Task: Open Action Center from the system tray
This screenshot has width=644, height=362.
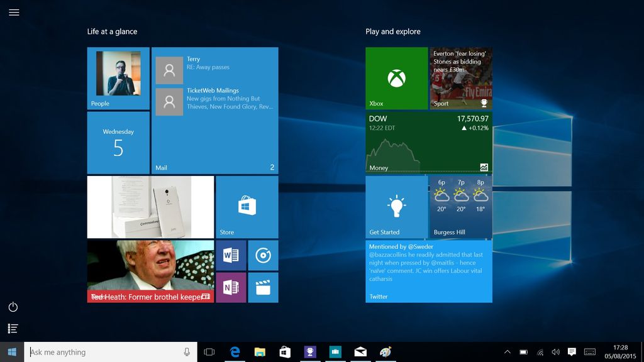Action: (x=572, y=352)
